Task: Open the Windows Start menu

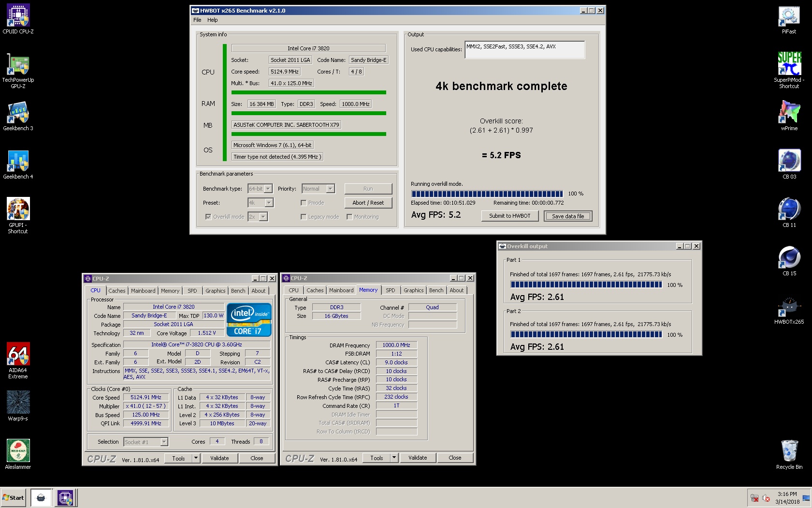Action: point(14,498)
